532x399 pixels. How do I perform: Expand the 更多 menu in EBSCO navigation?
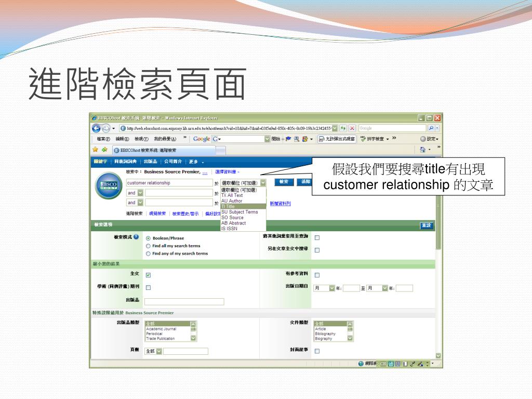(196, 162)
